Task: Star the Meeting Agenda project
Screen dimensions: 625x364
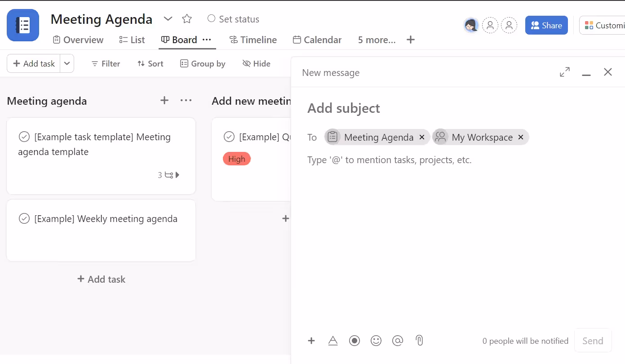Action: [x=186, y=19]
